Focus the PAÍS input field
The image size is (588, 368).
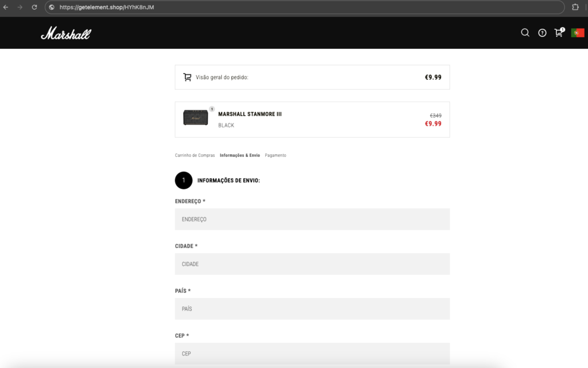coord(312,309)
